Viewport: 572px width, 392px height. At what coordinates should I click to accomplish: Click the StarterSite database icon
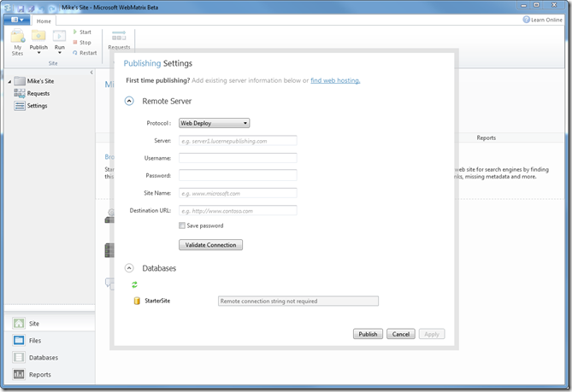[x=137, y=301]
